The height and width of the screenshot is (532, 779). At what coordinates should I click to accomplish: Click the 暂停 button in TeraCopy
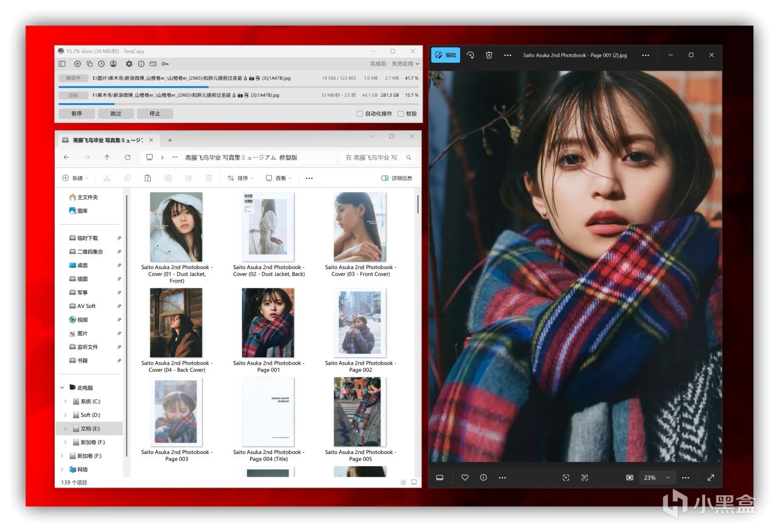click(x=77, y=114)
